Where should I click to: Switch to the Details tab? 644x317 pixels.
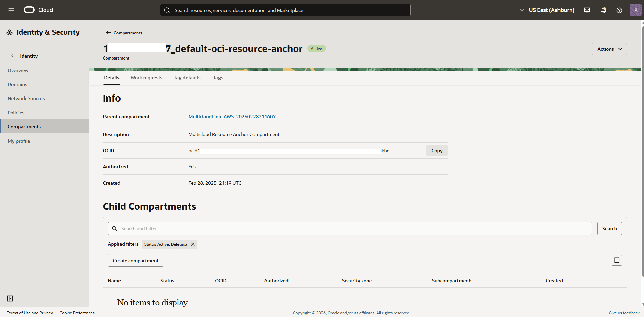[x=112, y=78]
